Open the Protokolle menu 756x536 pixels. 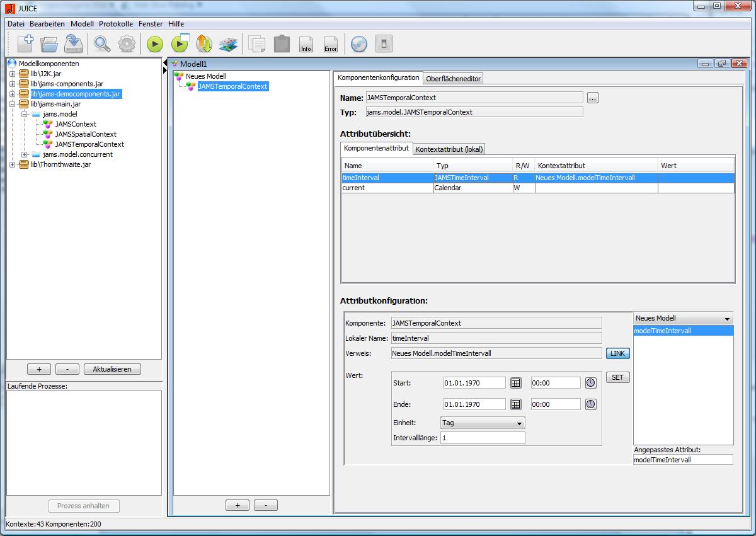tap(116, 24)
